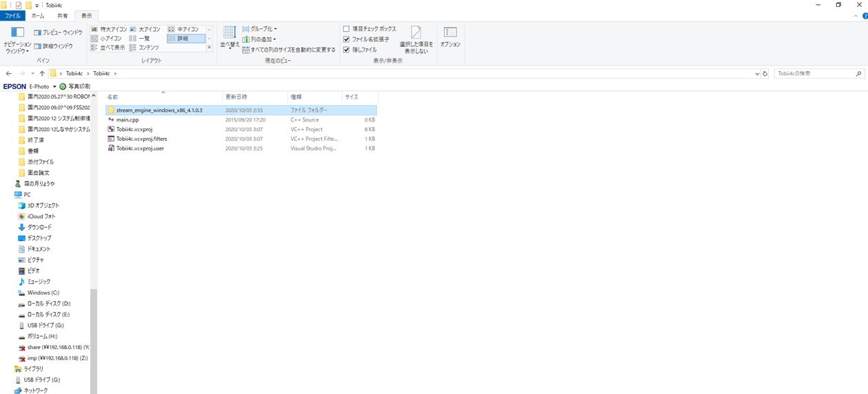Switch layout to コンテンツ view
The height and width of the screenshot is (394, 868).
(x=144, y=48)
